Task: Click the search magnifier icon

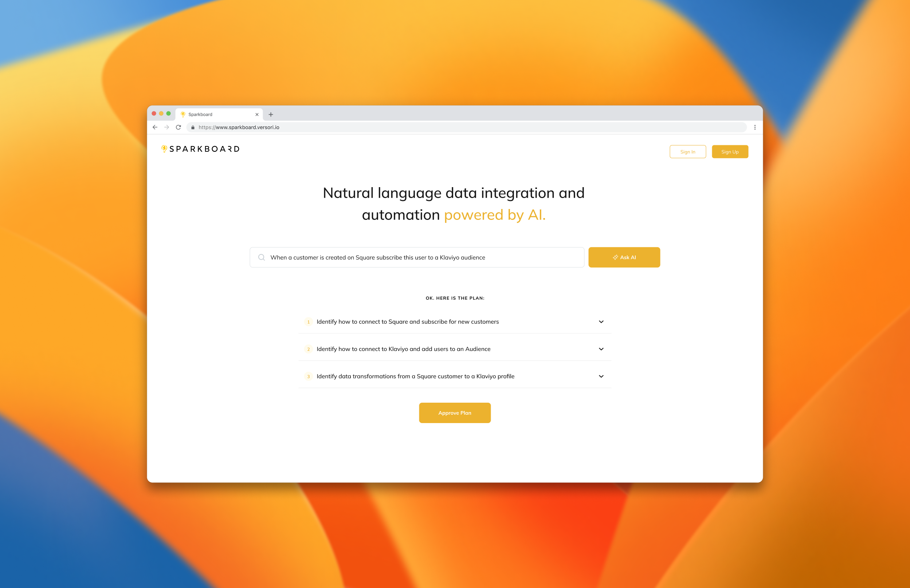Action: coord(261,257)
